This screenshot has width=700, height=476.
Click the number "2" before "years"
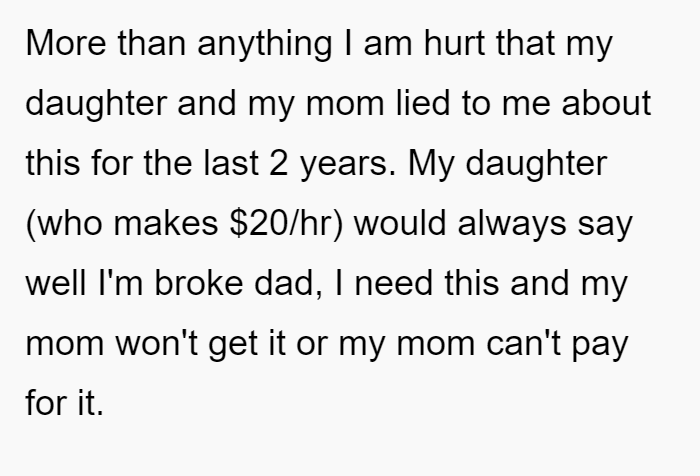coord(279,163)
